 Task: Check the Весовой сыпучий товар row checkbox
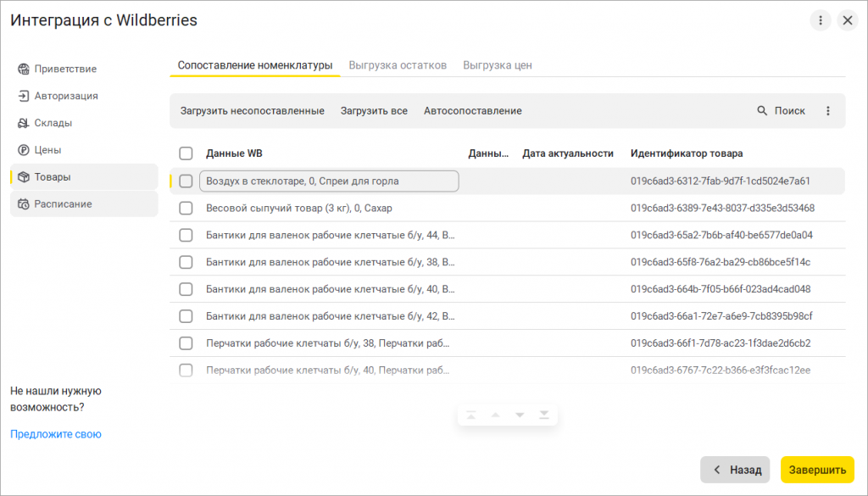pyautogui.click(x=186, y=208)
